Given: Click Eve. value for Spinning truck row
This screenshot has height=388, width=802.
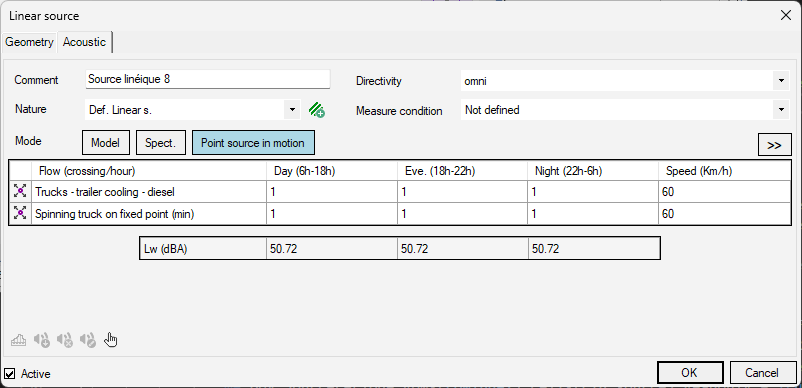Looking at the screenshot, I should (x=462, y=214).
